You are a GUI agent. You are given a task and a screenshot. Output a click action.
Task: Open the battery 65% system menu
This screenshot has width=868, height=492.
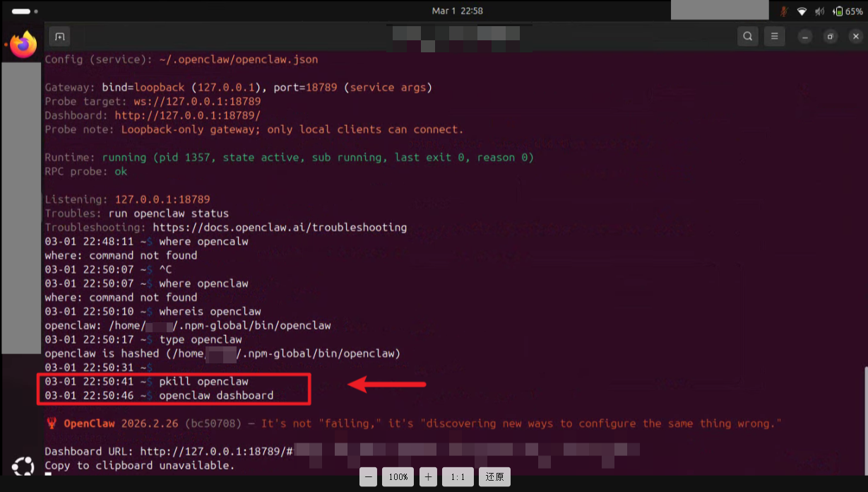coord(848,11)
